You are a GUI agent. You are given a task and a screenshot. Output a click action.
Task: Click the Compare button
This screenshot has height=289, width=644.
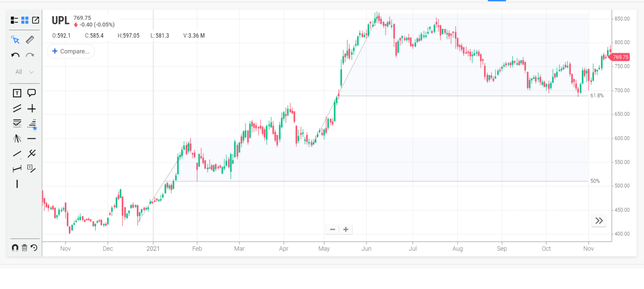tap(71, 51)
